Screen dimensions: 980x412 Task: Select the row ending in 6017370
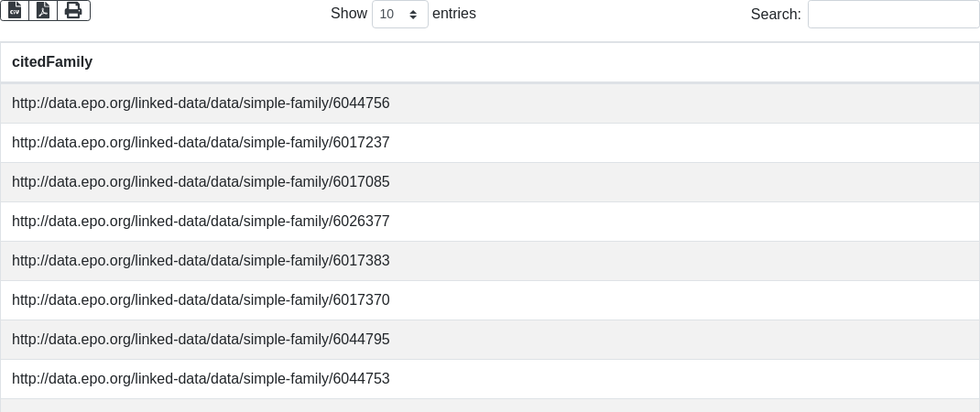pyautogui.click(x=201, y=300)
